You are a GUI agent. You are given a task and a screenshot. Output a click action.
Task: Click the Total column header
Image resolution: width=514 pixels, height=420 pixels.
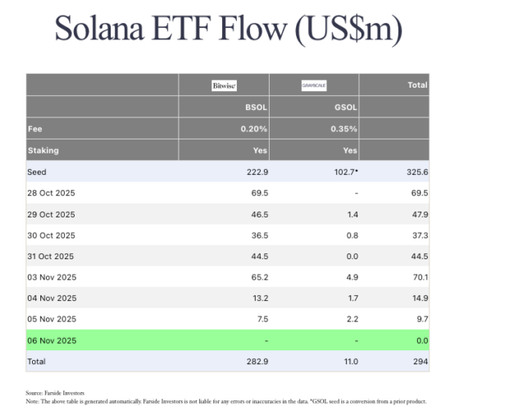tap(418, 85)
